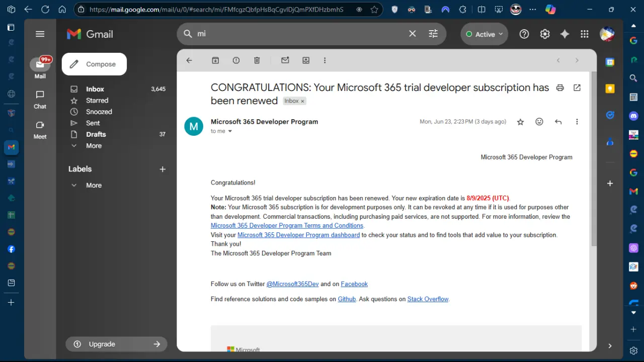Open the @Microsoft365Dev Twitter link
The height and width of the screenshot is (362, 644).
292,284
